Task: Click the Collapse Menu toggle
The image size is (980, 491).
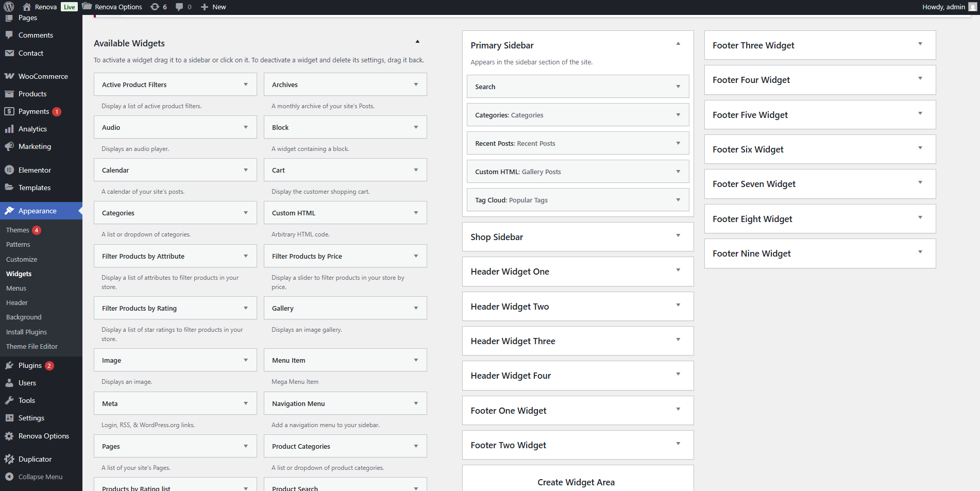Action: tap(40, 477)
